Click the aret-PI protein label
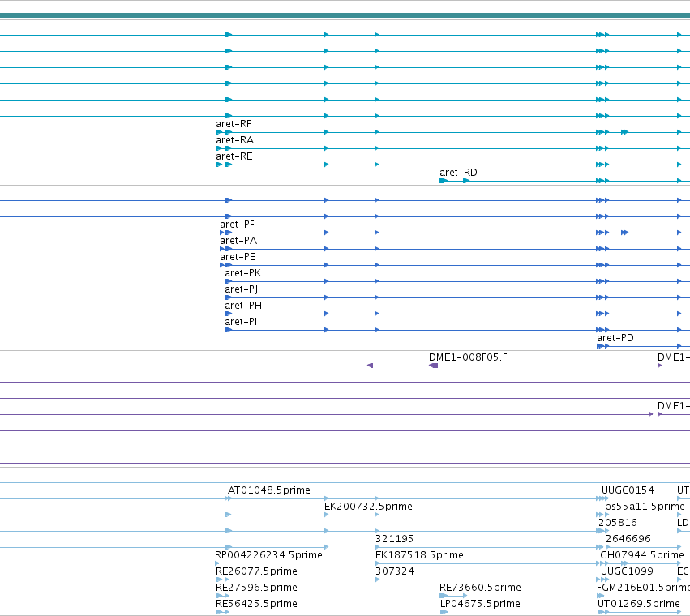Image resolution: width=690 pixels, height=616 pixels. pos(241,322)
